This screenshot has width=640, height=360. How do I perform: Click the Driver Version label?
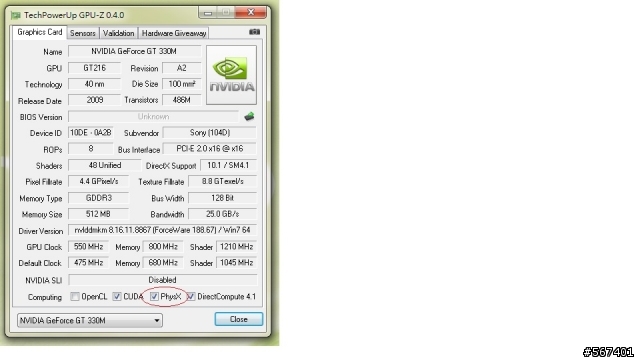click(x=40, y=231)
